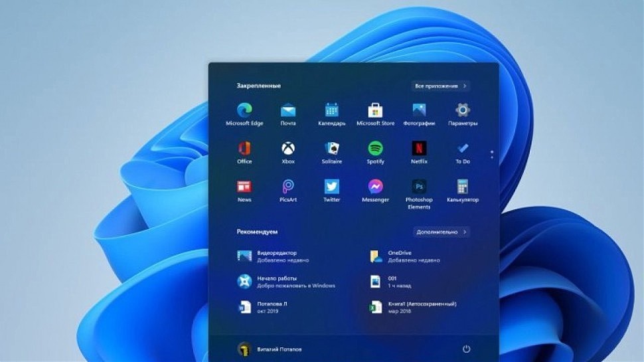This screenshot has width=644, height=362.
Task: Launch the Xbox app
Action: tap(288, 153)
